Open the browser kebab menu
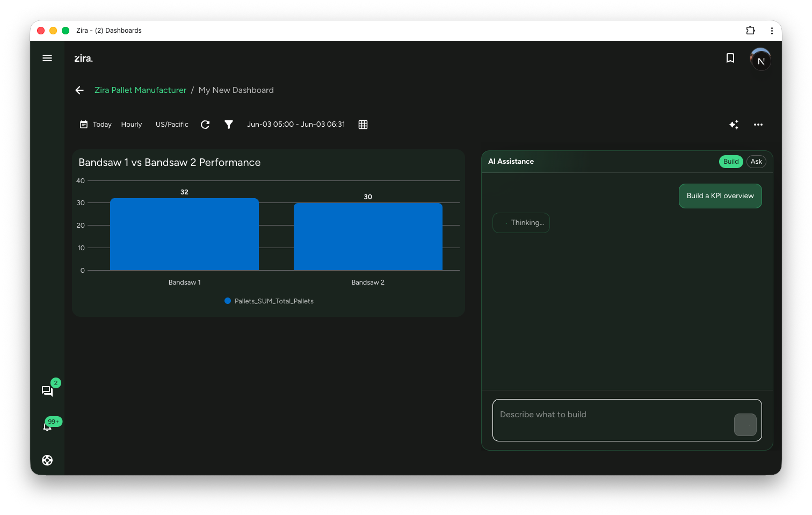 (x=772, y=31)
